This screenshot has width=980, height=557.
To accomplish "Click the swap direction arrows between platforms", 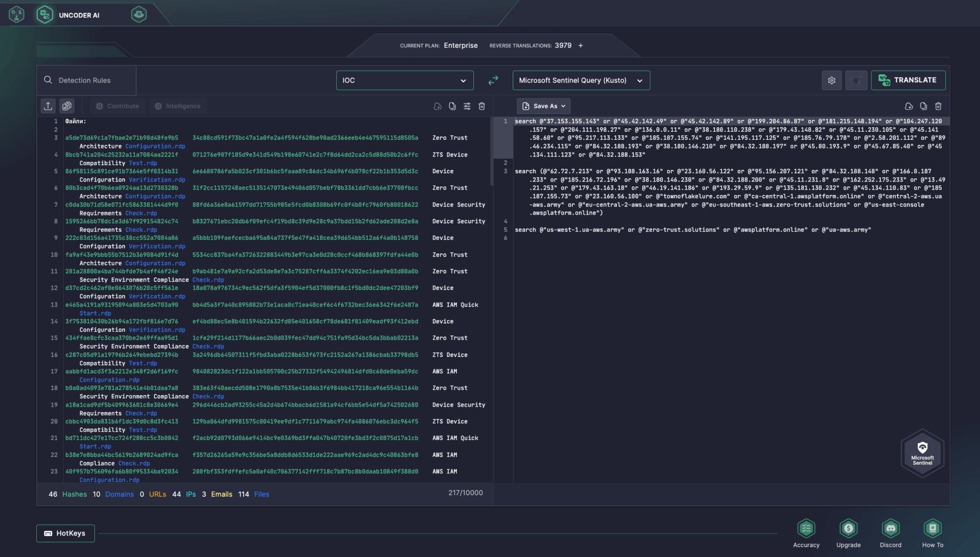I will (493, 80).
